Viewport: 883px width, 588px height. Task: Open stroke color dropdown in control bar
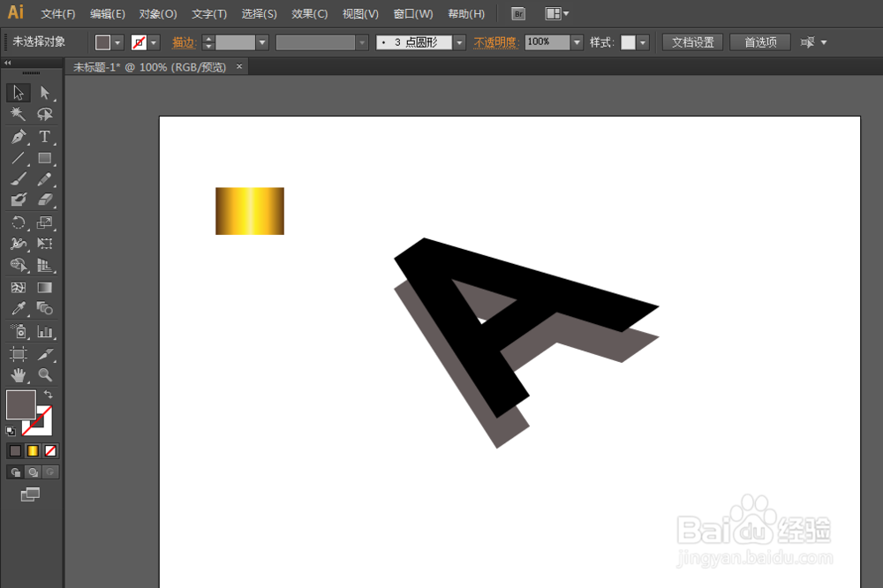[153, 42]
